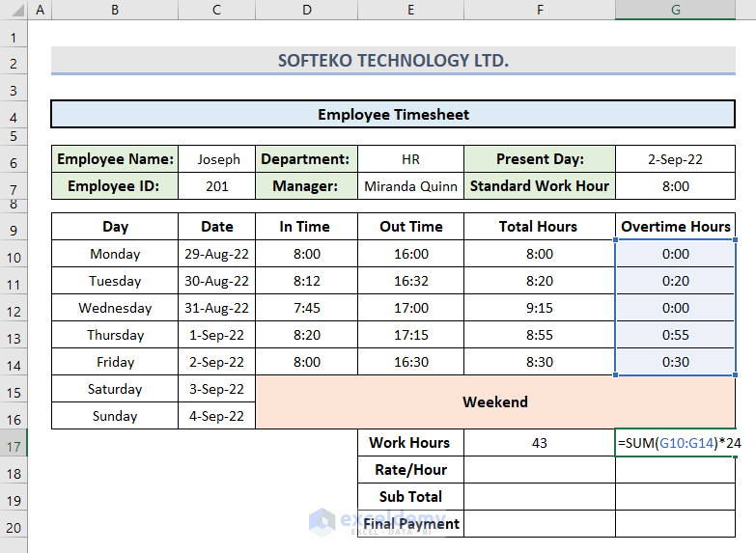Select the Standard Work Hour label

(x=540, y=186)
